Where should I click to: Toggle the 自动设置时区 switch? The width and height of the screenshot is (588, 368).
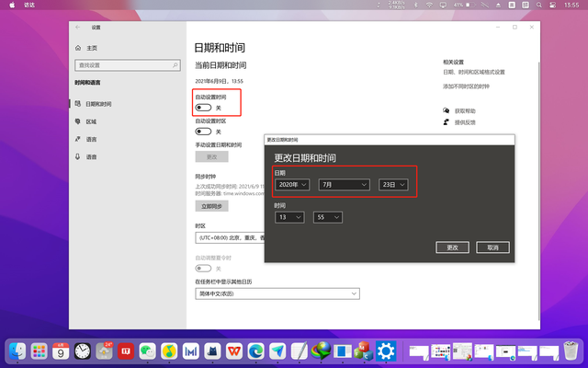click(203, 132)
